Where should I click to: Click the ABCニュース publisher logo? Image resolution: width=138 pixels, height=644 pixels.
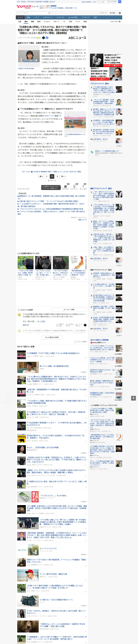[77, 38]
